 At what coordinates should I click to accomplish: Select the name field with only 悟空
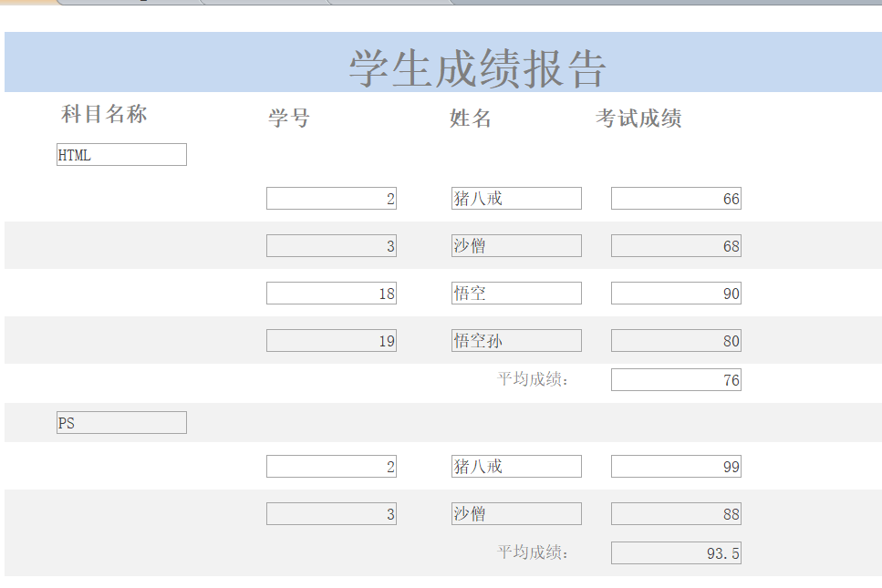(516, 294)
